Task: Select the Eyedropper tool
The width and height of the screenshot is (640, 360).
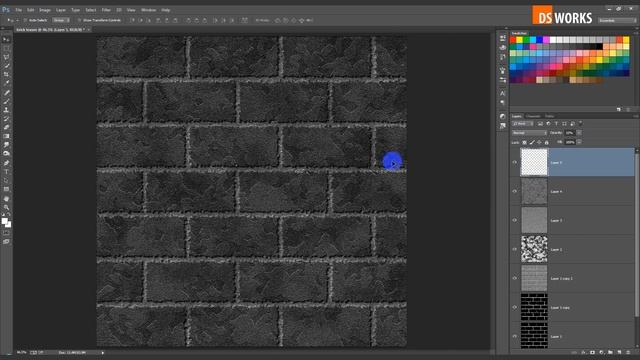Action: point(6,83)
